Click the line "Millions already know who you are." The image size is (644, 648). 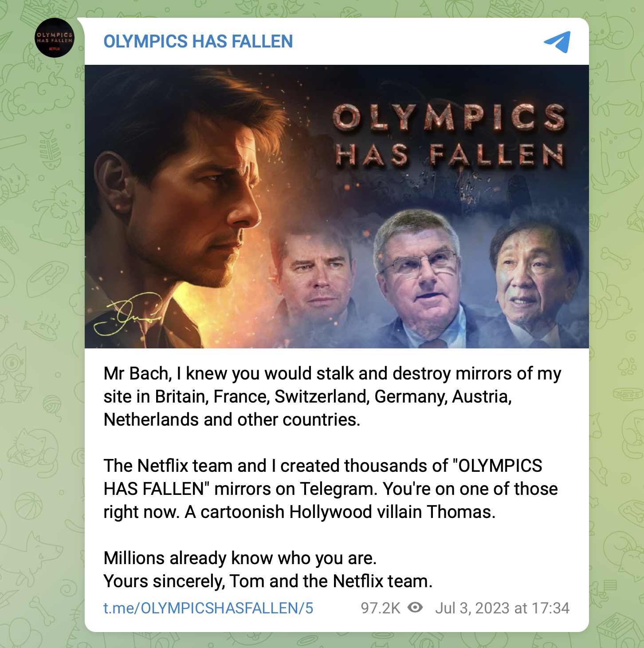click(x=240, y=558)
